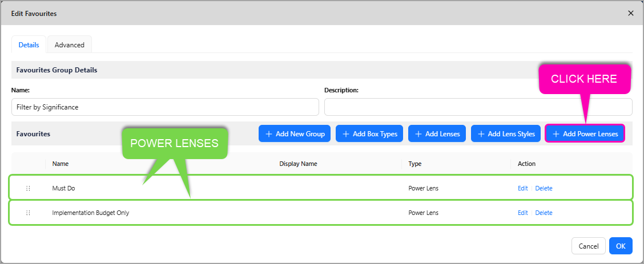Switch to the Advanced tab
Viewport: 644px width, 264px height.
[x=69, y=44]
